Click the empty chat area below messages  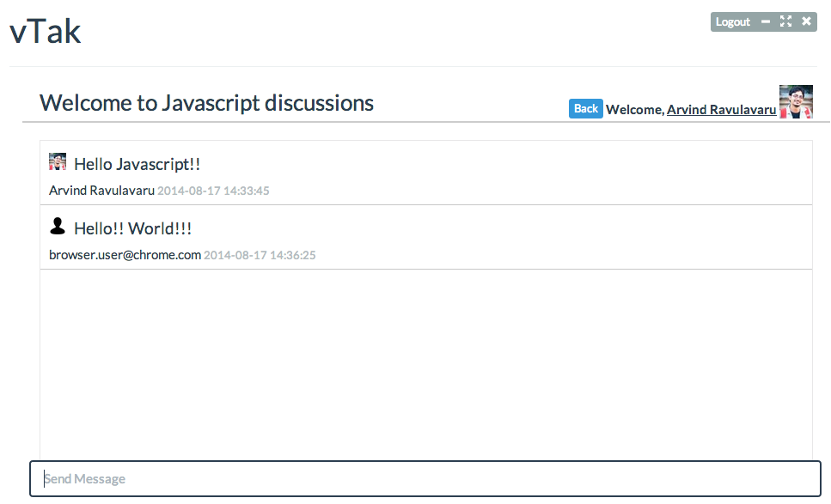pos(426,364)
